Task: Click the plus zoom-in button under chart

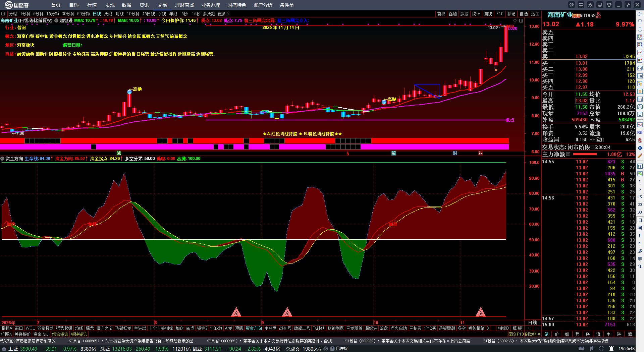Action: [x=529, y=328]
